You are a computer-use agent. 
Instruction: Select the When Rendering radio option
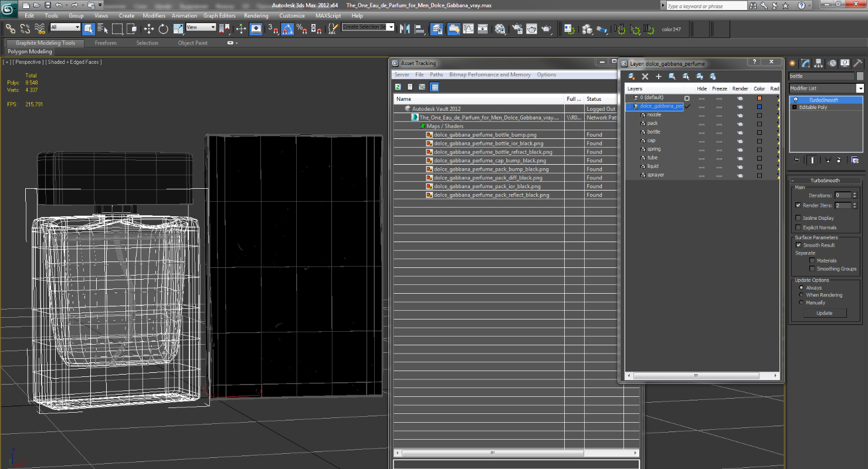click(802, 295)
